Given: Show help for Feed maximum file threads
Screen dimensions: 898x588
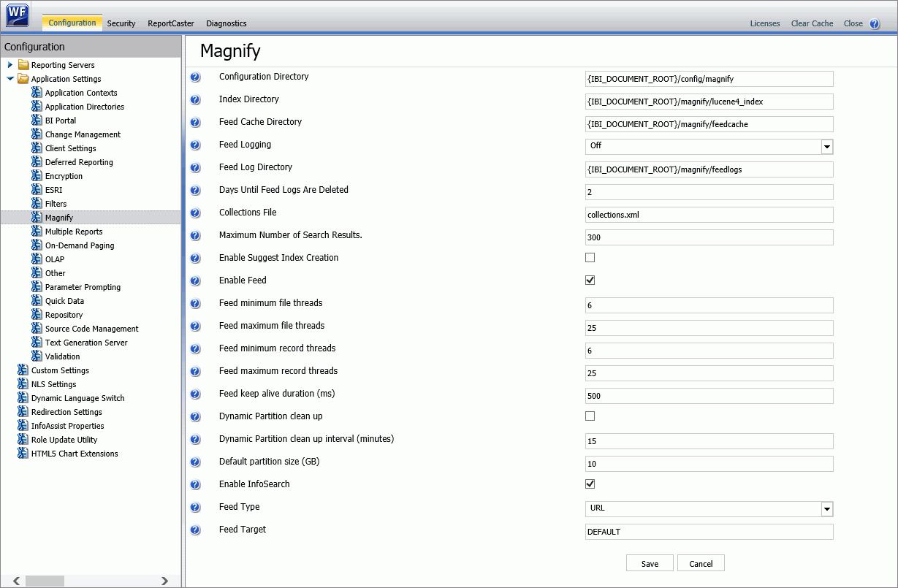Looking at the screenshot, I should point(195,327).
